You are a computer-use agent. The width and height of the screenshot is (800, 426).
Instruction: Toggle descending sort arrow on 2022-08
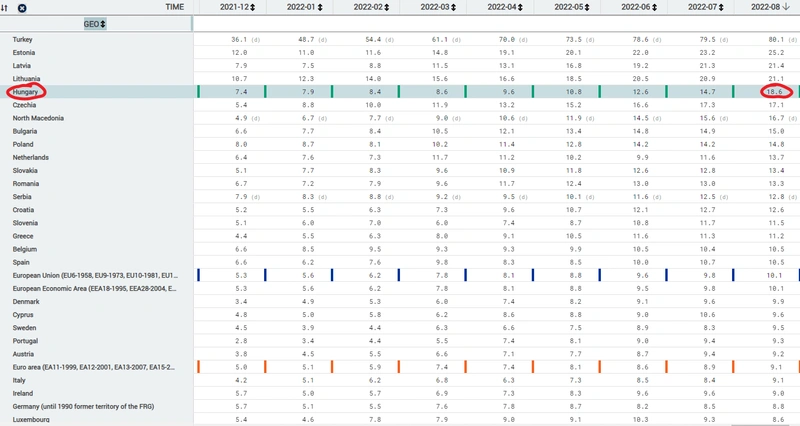point(786,7)
